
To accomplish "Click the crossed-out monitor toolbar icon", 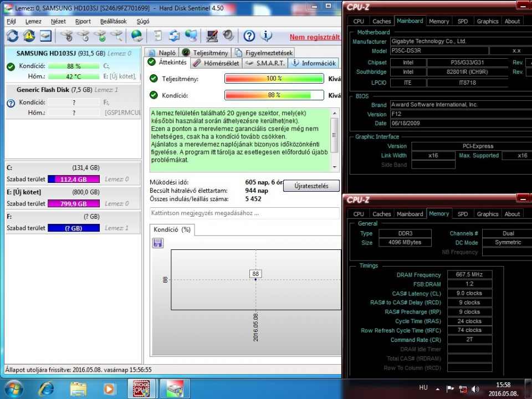I will (x=212, y=35).
